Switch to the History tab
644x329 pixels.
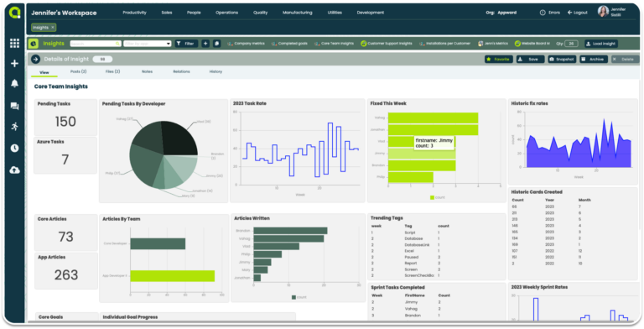coord(216,71)
